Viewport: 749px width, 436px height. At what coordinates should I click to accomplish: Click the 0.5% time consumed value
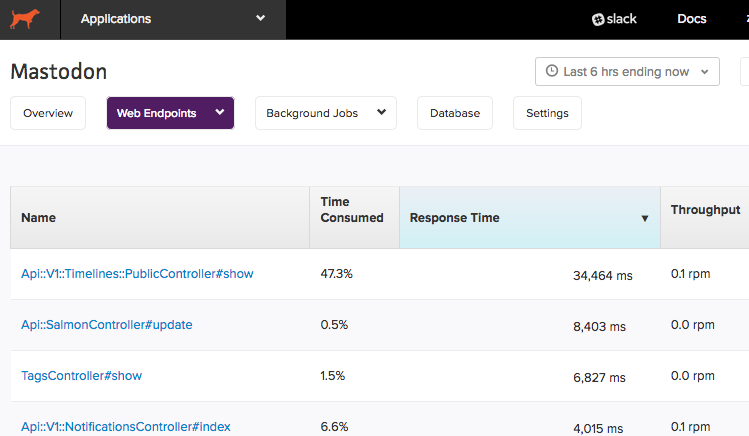pos(334,325)
